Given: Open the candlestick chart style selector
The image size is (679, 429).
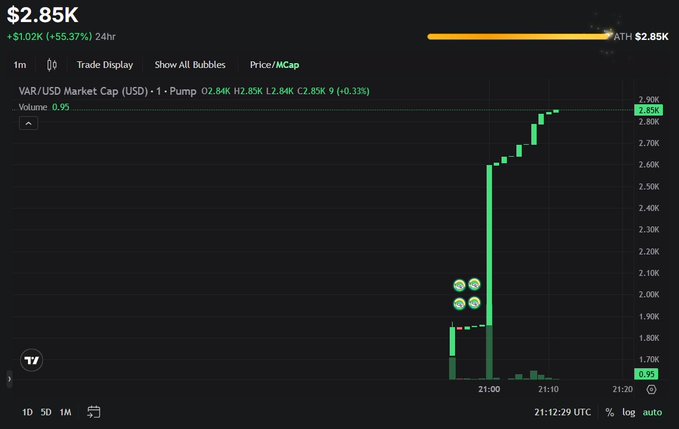Looking at the screenshot, I should pos(52,65).
